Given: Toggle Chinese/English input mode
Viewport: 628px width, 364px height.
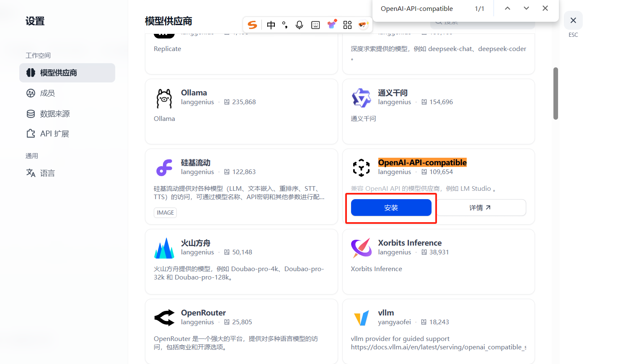Looking at the screenshot, I should 271,25.
